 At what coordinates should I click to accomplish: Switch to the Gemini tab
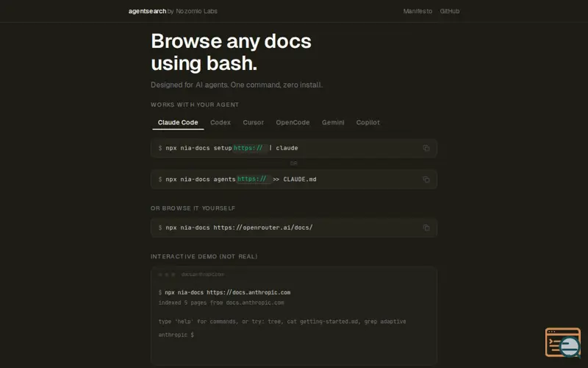tap(333, 122)
